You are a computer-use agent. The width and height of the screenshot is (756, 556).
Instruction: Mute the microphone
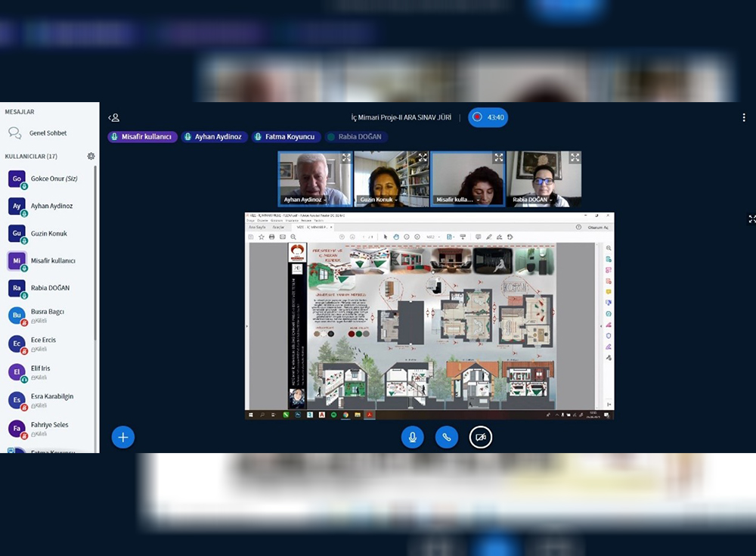412,437
